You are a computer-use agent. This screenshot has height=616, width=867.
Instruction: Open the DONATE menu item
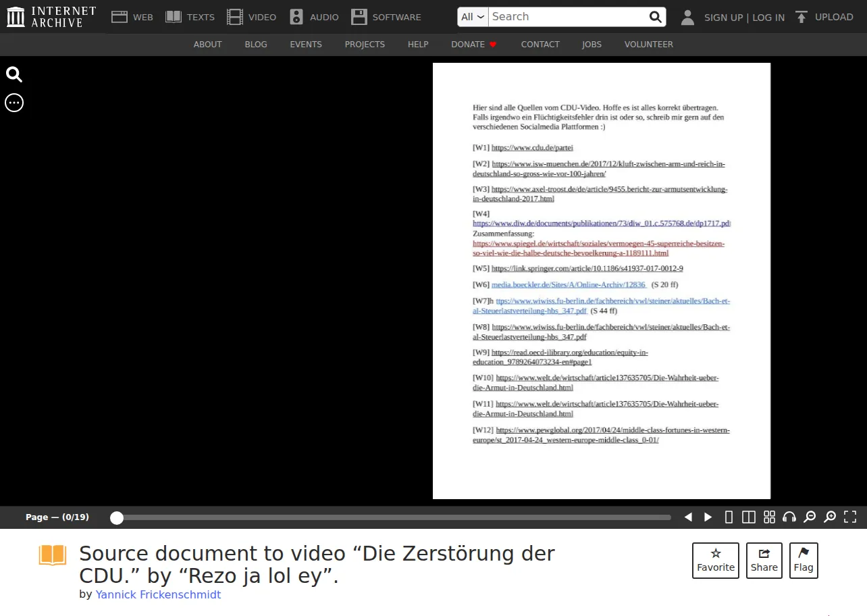474,45
